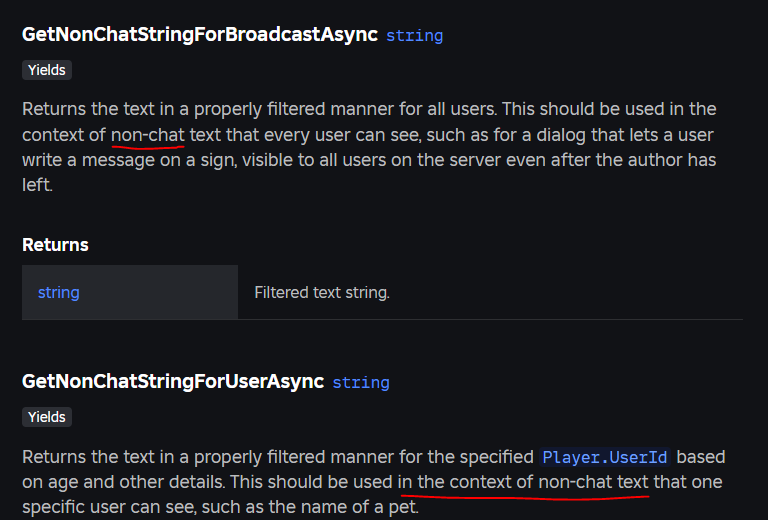Screen dimensions: 768x520
Task: Click the Yields tag under GetNonChatStringForUserAsync
Action: tap(47, 417)
